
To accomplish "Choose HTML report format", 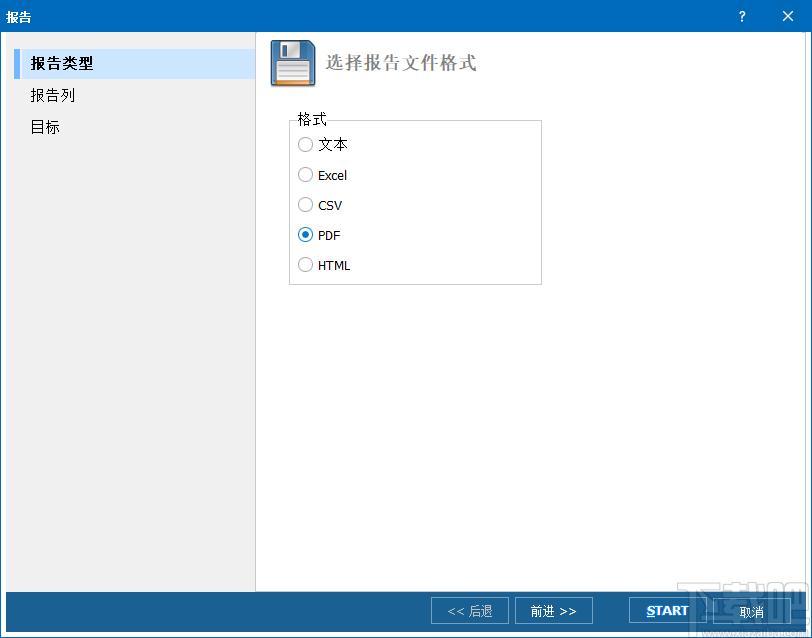I will click(306, 265).
